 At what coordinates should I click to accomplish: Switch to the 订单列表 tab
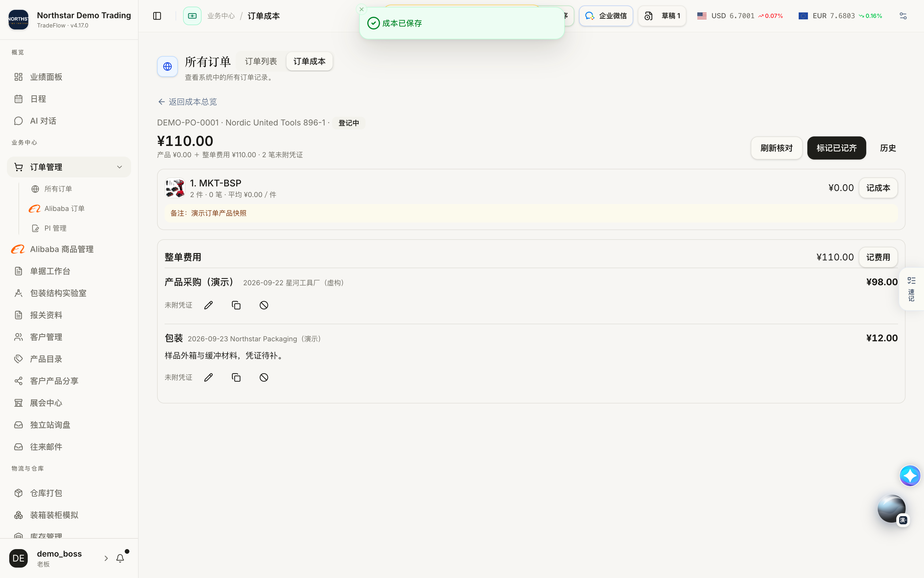point(261,61)
